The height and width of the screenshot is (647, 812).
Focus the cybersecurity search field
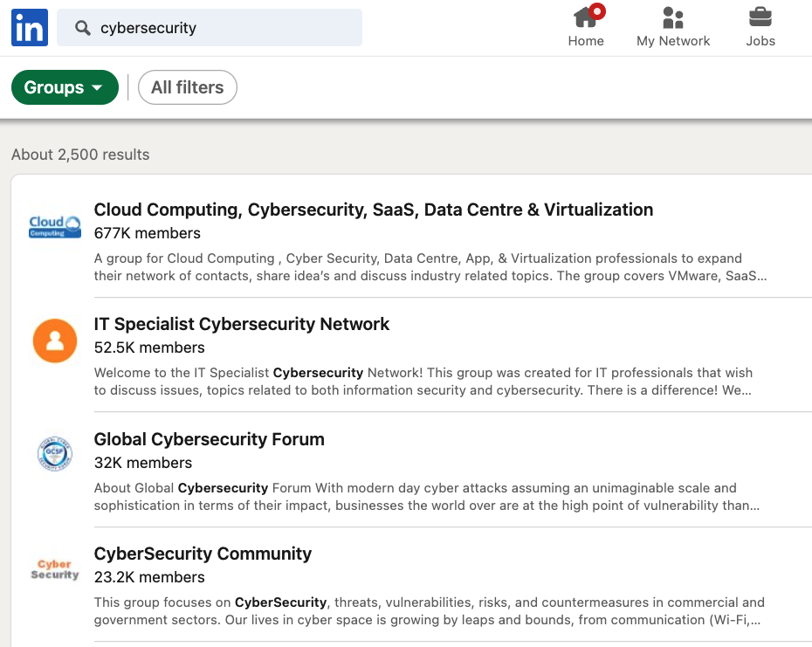[210, 27]
